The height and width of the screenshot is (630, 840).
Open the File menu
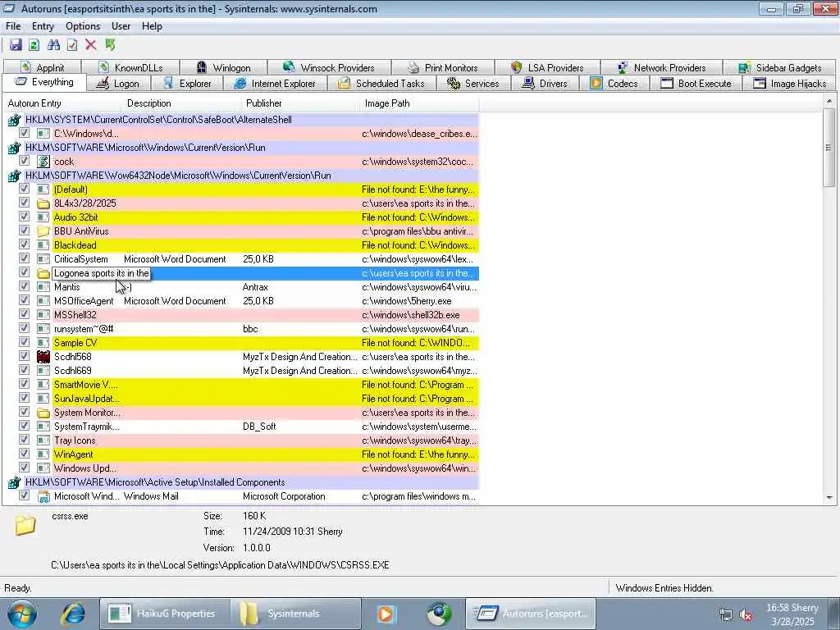[x=13, y=26]
